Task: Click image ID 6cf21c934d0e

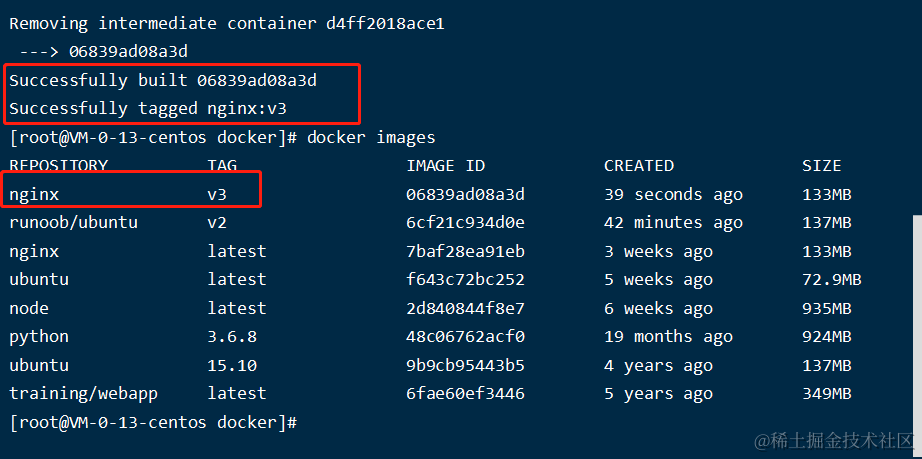Action: tap(465, 222)
